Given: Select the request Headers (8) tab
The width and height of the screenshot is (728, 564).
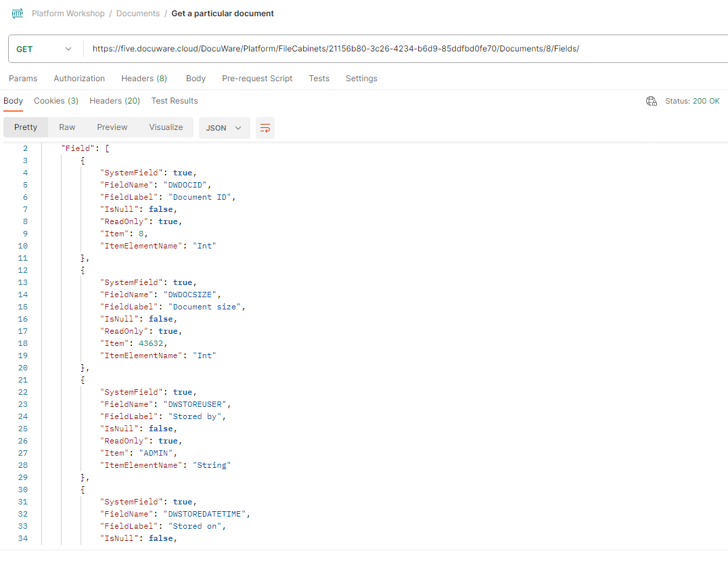Looking at the screenshot, I should pos(144,79).
